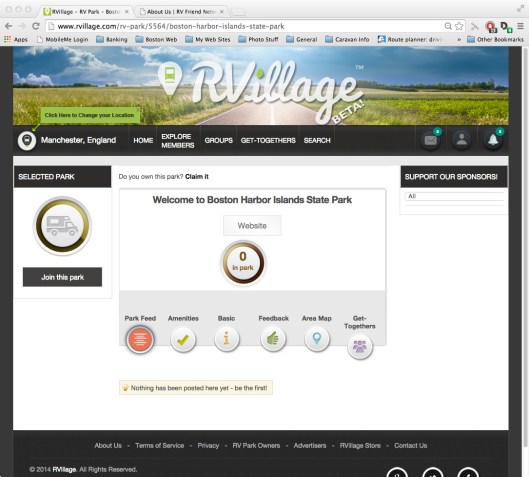
Task: Open the Area Map pin icon
Action: [x=316, y=338]
